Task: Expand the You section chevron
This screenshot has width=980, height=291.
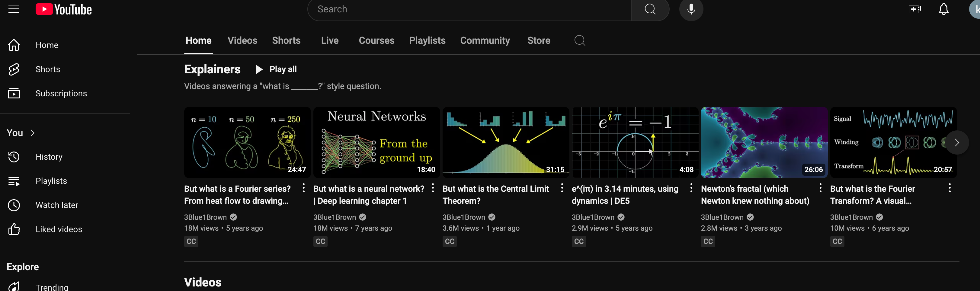Action: pyautogui.click(x=33, y=133)
